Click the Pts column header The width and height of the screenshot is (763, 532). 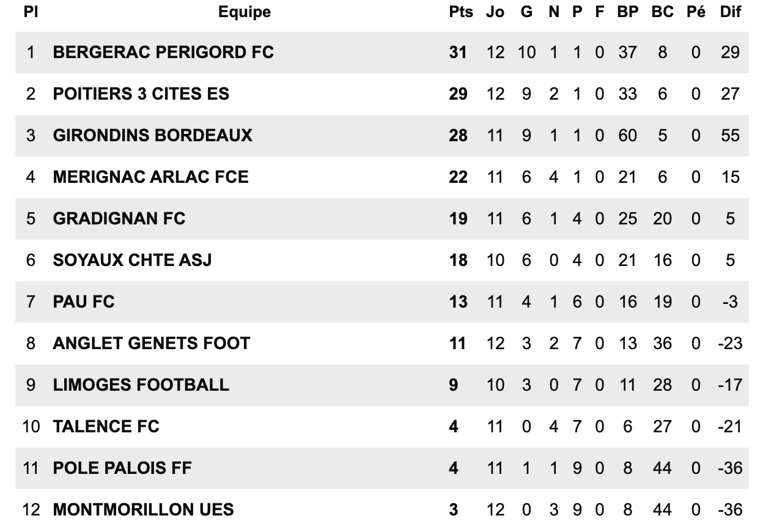(x=461, y=12)
